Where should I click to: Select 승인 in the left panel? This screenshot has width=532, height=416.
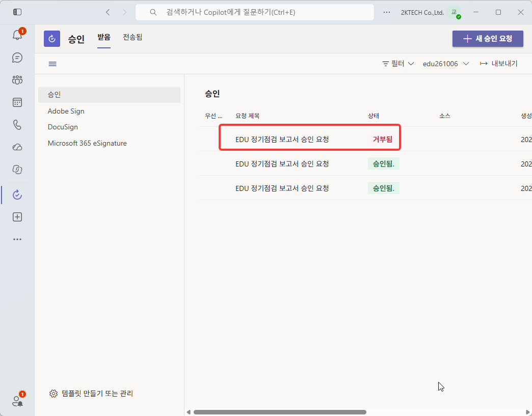click(109, 95)
